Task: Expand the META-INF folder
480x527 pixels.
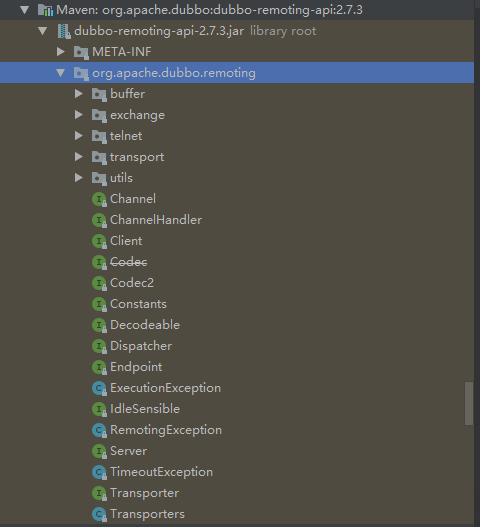Action: (x=61, y=52)
